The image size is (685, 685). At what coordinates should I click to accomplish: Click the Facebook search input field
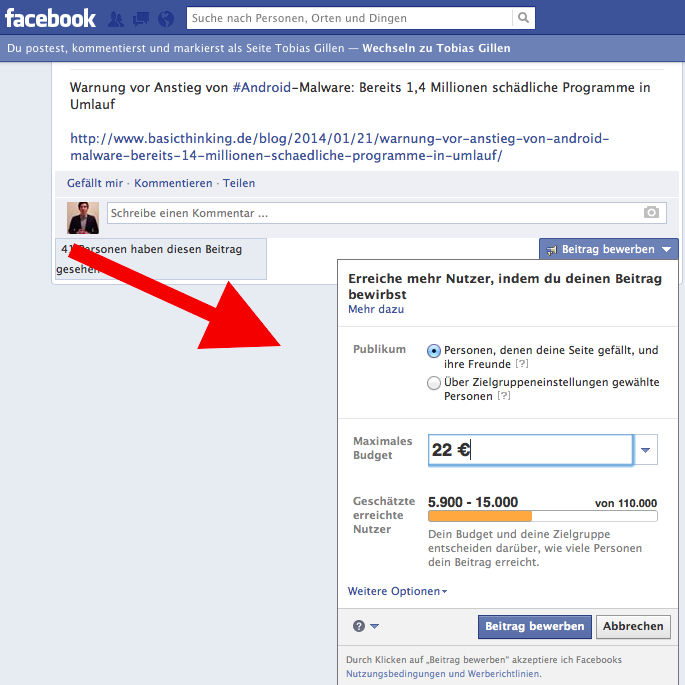(349, 18)
